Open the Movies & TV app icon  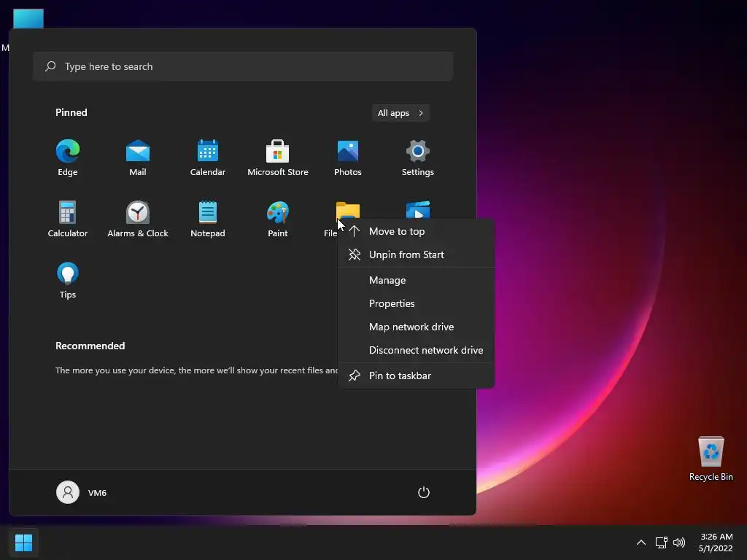pos(418,209)
